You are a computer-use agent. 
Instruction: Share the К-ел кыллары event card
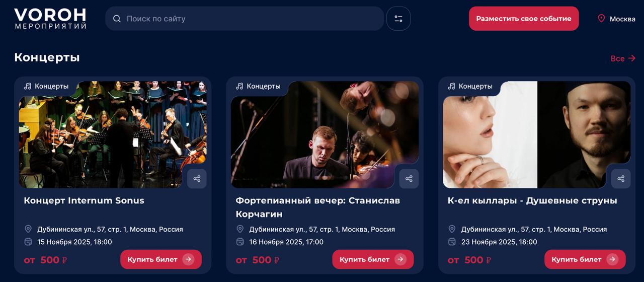(x=621, y=179)
